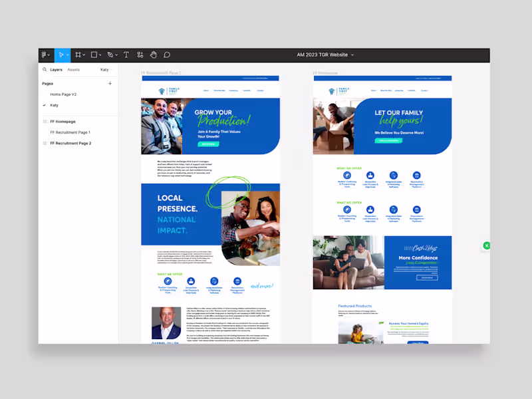Select the FF Recruitment Page 2 layer
This screenshot has width=532, height=399.
click(x=70, y=143)
